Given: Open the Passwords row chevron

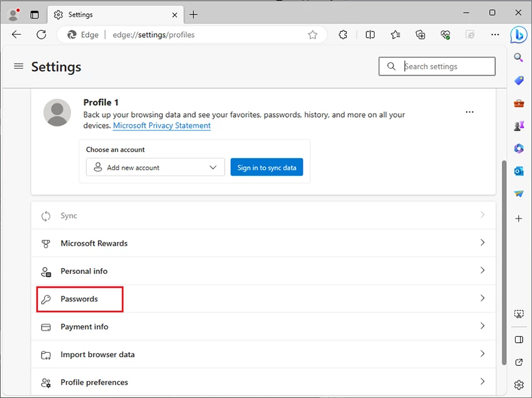Looking at the screenshot, I should tap(482, 298).
